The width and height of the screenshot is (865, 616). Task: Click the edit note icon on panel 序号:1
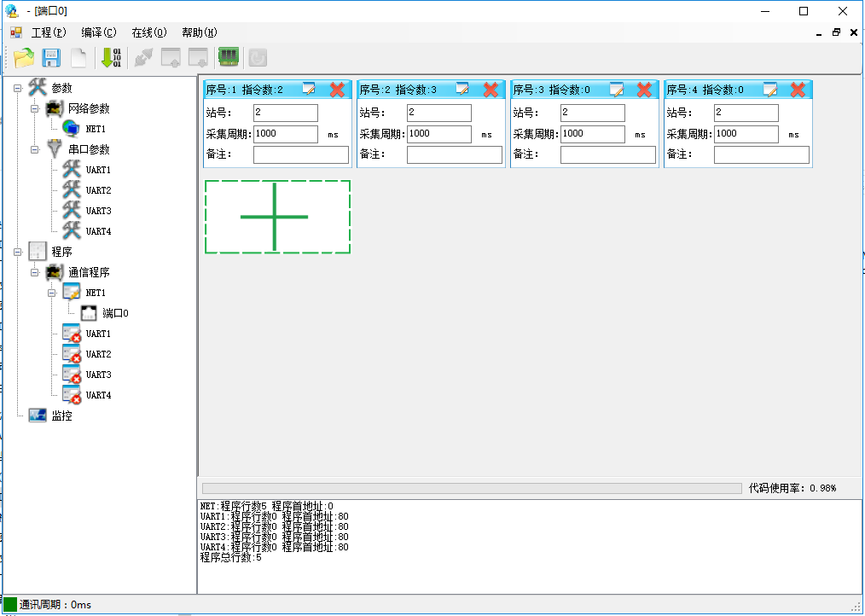click(x=309, y=90)
